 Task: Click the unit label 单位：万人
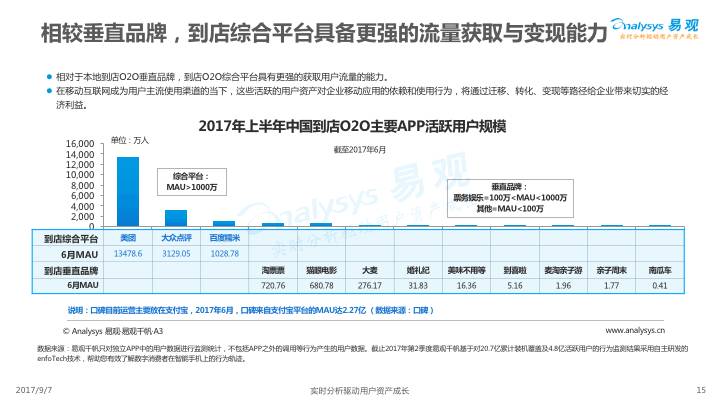point(129,140)
